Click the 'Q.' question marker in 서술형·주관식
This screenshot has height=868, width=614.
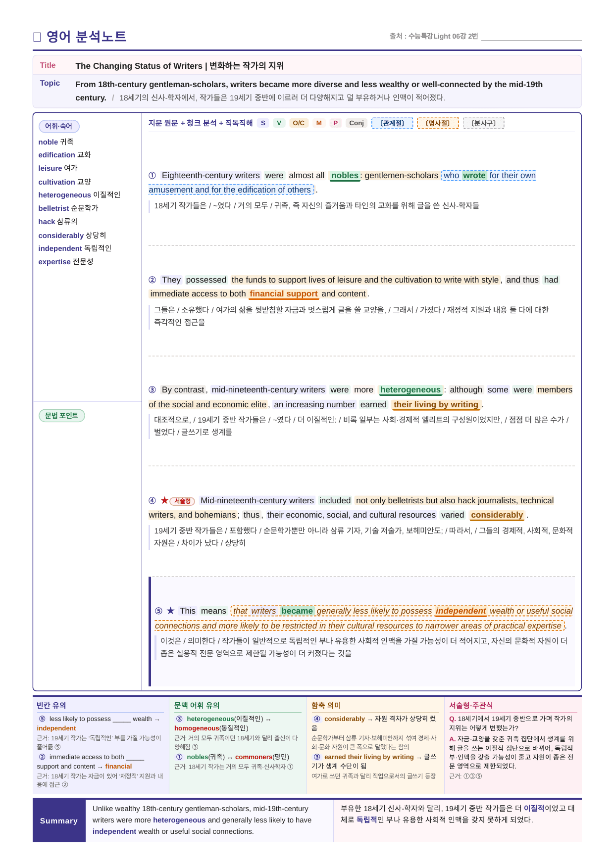click(x=453, y=719)
